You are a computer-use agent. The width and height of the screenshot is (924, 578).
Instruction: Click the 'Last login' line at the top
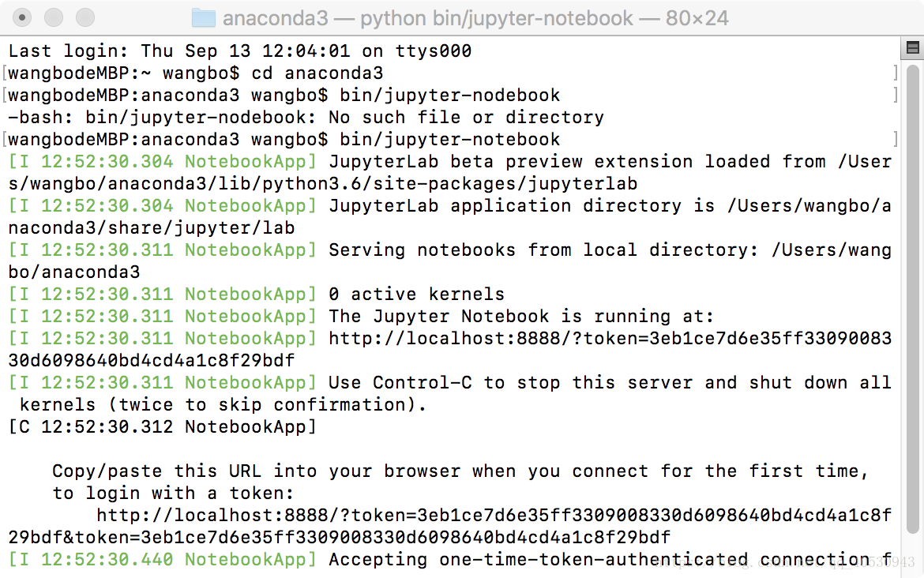click(x=239, y=51)
